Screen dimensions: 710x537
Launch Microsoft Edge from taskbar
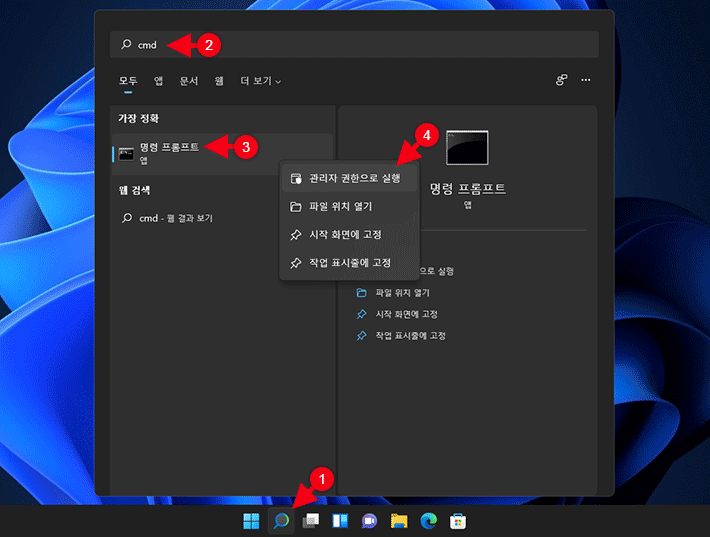tap(428, 521)
